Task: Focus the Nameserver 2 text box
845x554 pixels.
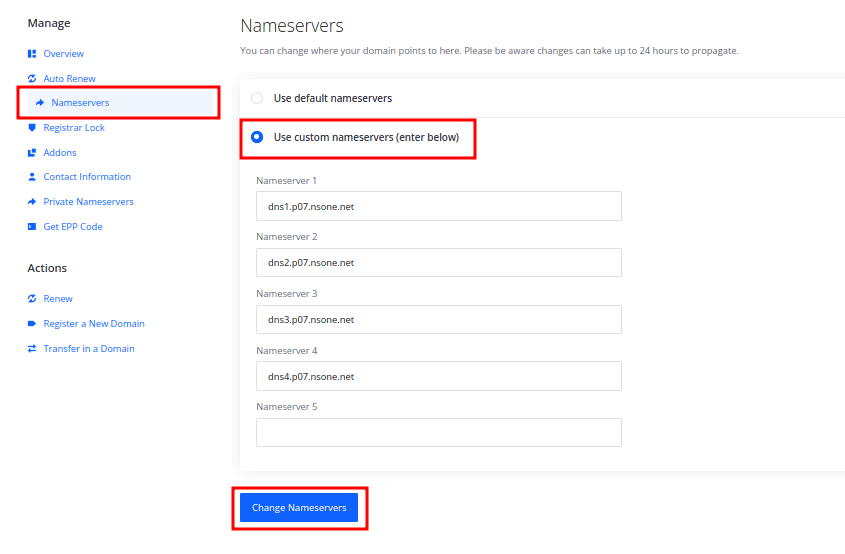Action: pos(438,263)
